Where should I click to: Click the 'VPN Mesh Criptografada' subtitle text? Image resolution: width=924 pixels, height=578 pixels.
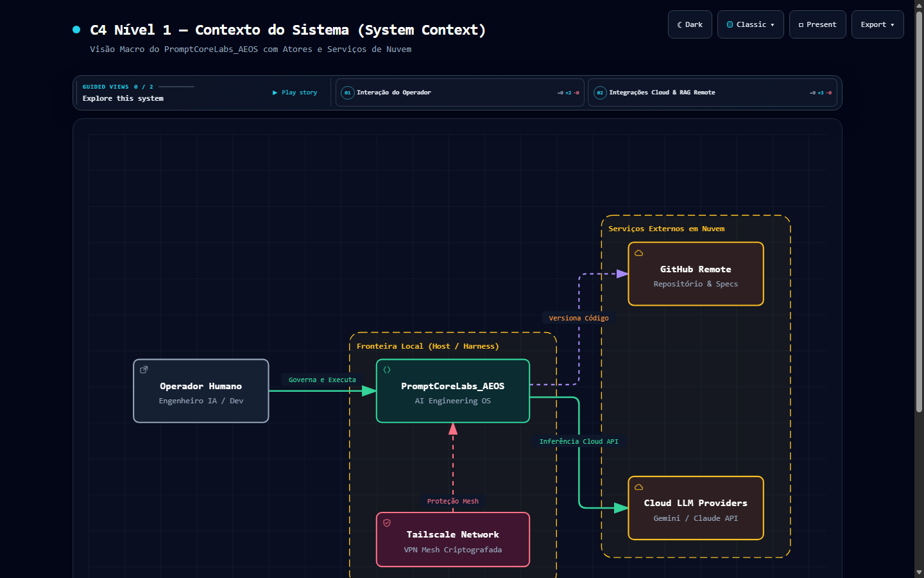pos(453,550)
